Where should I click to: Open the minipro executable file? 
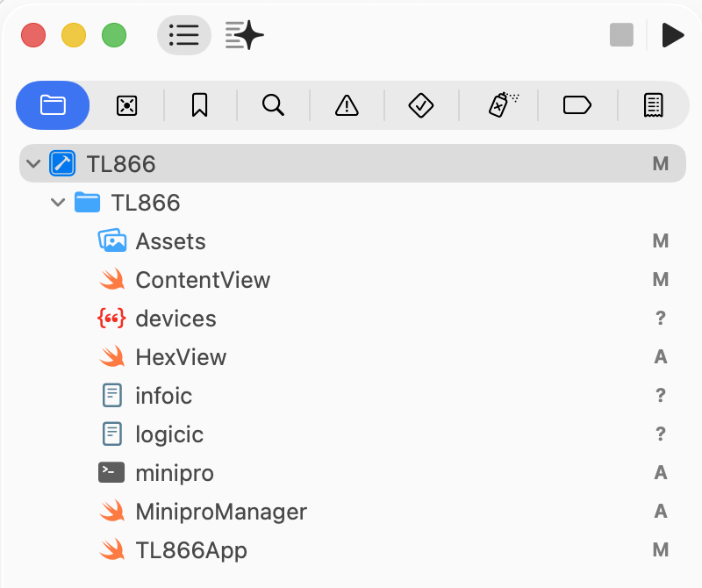point(174,473)
